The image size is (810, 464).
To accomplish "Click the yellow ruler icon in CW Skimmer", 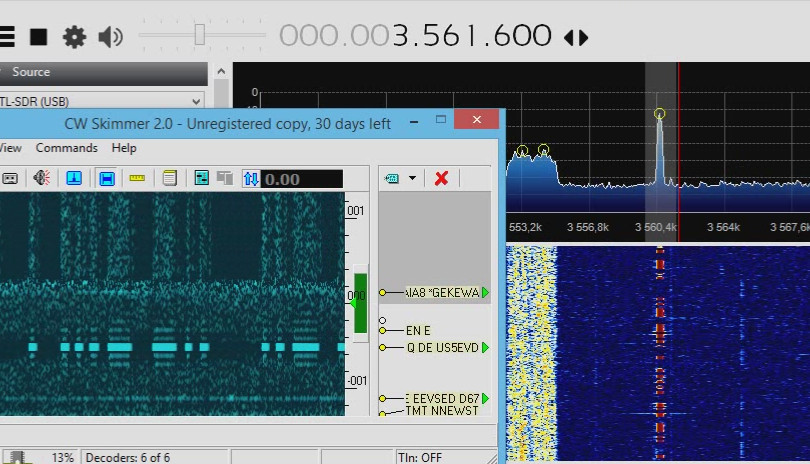I will 137,178.
